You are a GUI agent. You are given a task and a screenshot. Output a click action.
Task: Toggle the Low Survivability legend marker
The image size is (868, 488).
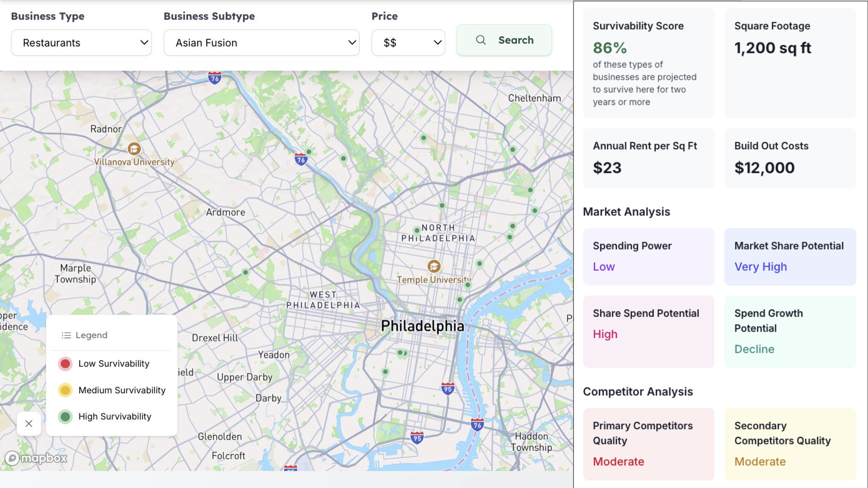click(65, 363)
